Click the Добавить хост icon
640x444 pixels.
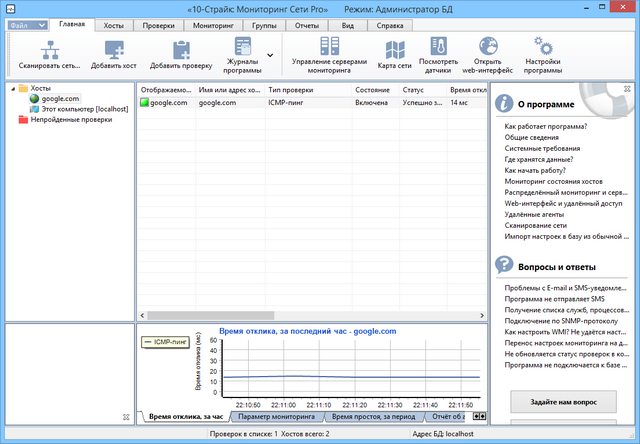click(113, 48)
